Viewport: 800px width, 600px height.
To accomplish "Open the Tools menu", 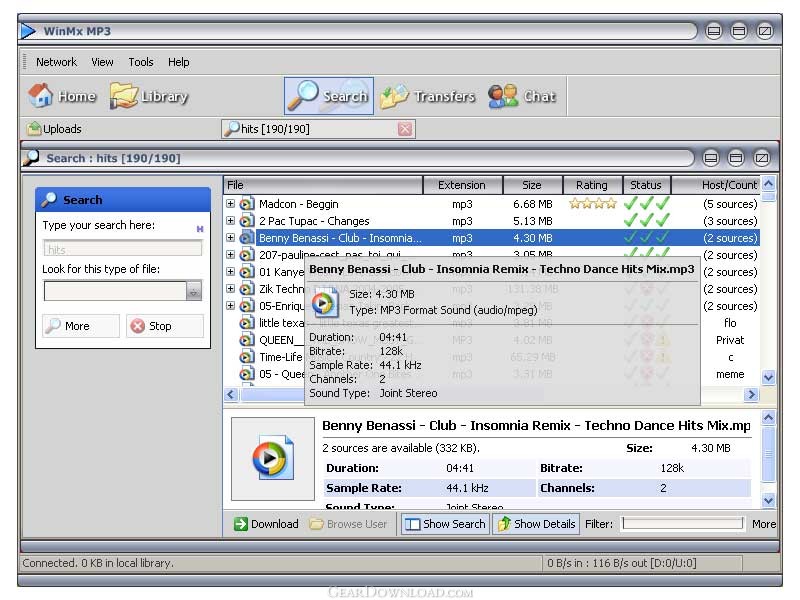I will pyautogui.click(x=141, y=62).
